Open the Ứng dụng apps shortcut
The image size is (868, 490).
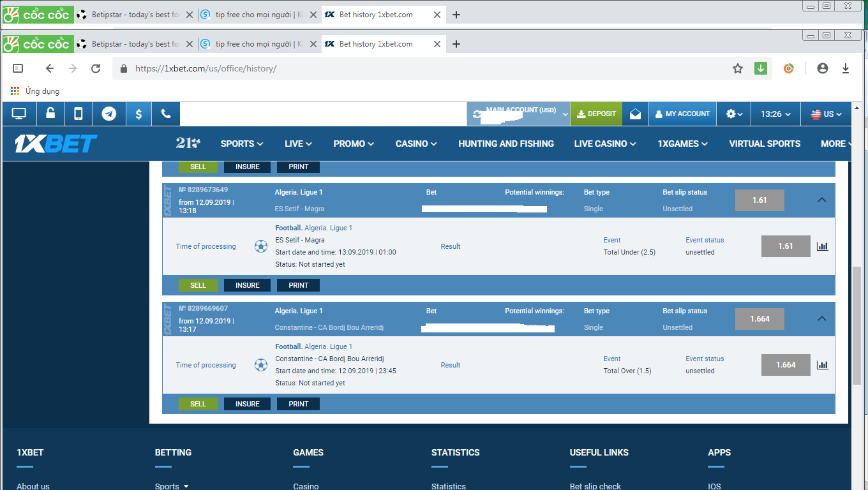pyautogui.click(x=35, y=91)
